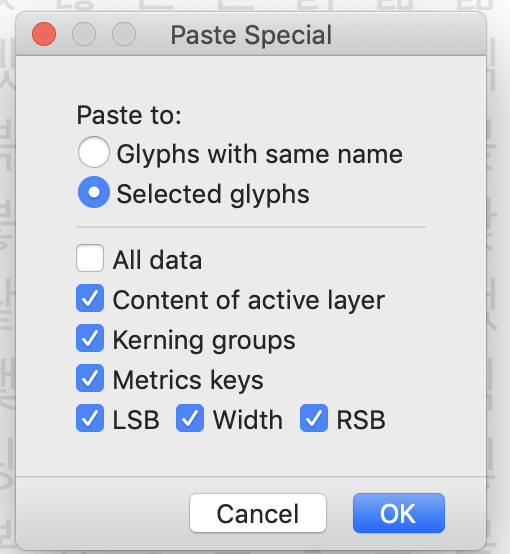Enable the "All data" checkbox
The image size is (510, 554).
point(90,258)
